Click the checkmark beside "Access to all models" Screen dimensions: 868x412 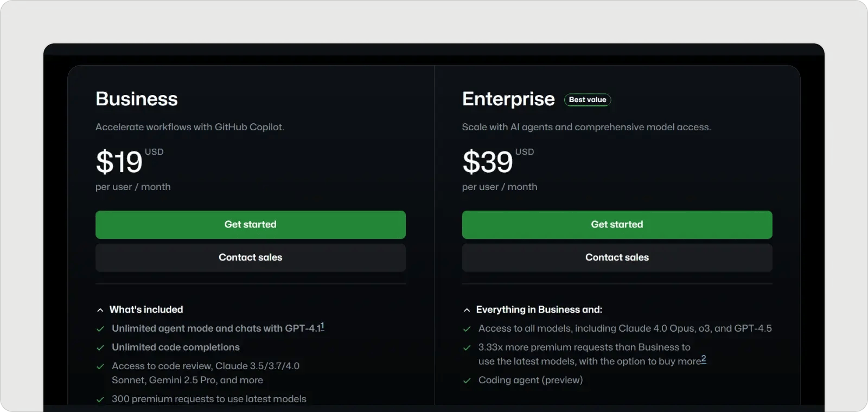[468, 328]
